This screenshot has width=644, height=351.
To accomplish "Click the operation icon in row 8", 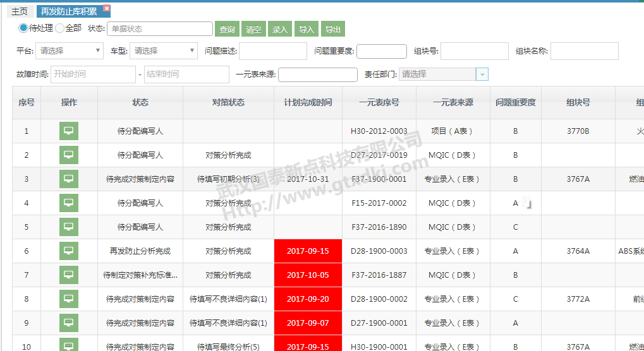I will coord(69,299).
